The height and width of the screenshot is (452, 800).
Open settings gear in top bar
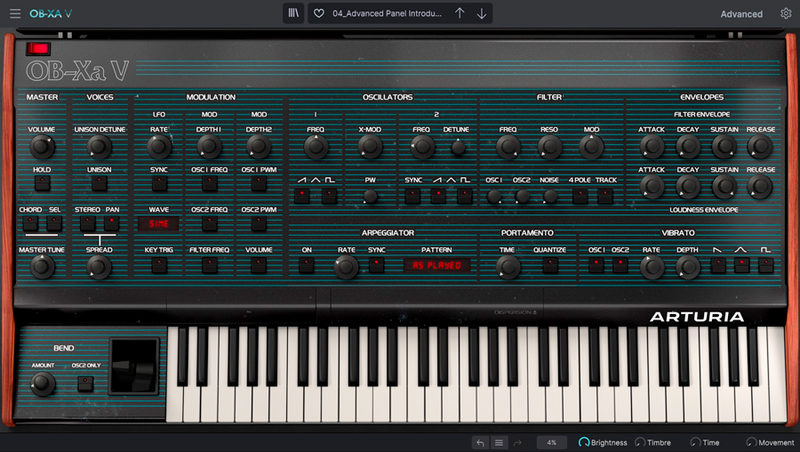786,14
